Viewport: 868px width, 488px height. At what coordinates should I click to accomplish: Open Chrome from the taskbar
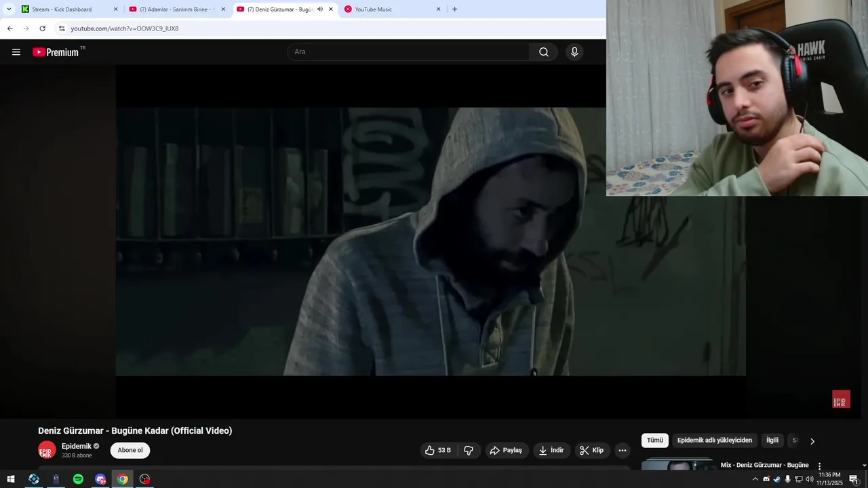click(123, 479)
